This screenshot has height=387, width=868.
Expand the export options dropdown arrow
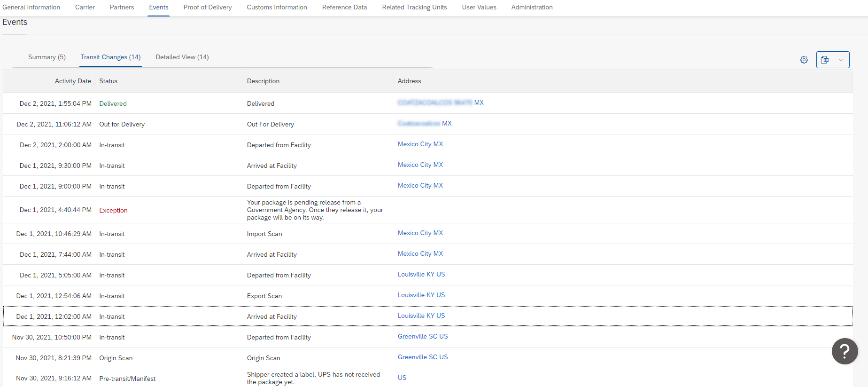841,60
